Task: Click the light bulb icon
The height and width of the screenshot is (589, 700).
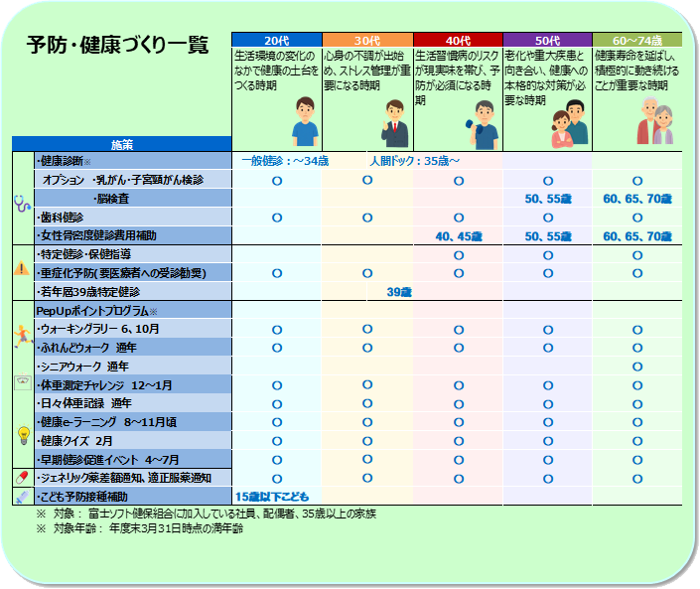Action: tap(22, 434)
